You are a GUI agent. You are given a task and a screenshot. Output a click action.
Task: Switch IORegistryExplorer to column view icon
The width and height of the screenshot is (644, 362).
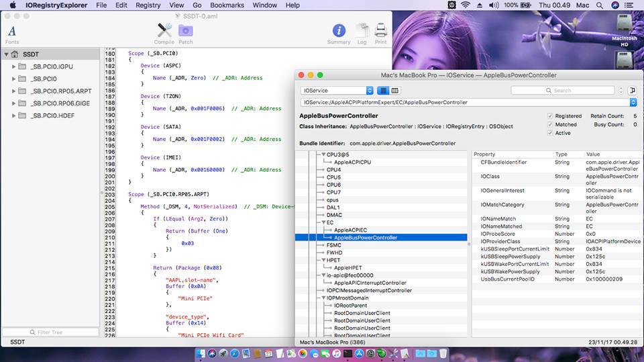394,91
